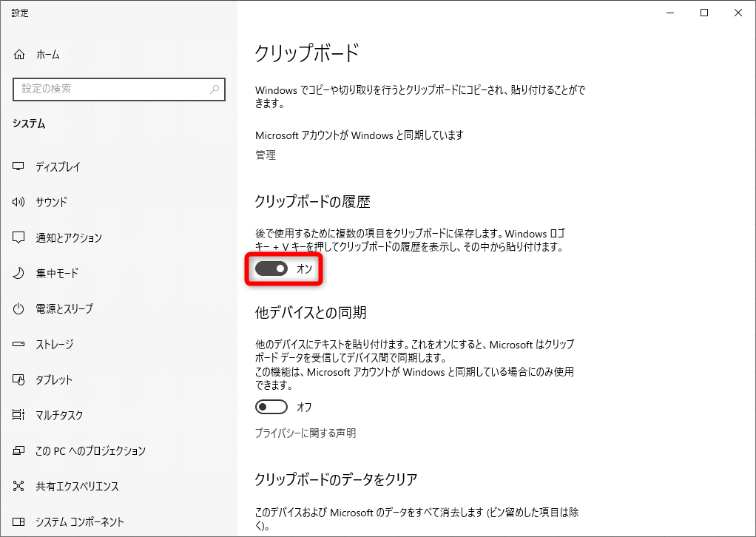This screenshot has width=756, height=537.
Task: Open タブレット settings using its tablet icon
Action: 18,379
